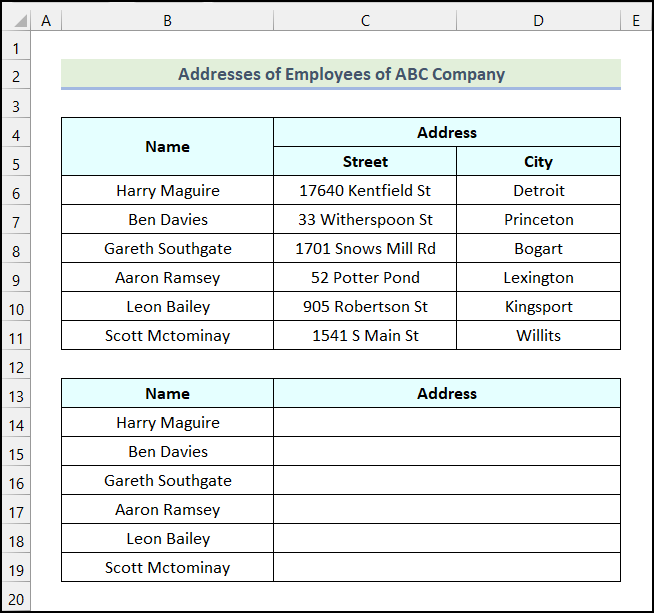
Task: Select 'Ben Davies' in row 7
Action: point(167,219)
